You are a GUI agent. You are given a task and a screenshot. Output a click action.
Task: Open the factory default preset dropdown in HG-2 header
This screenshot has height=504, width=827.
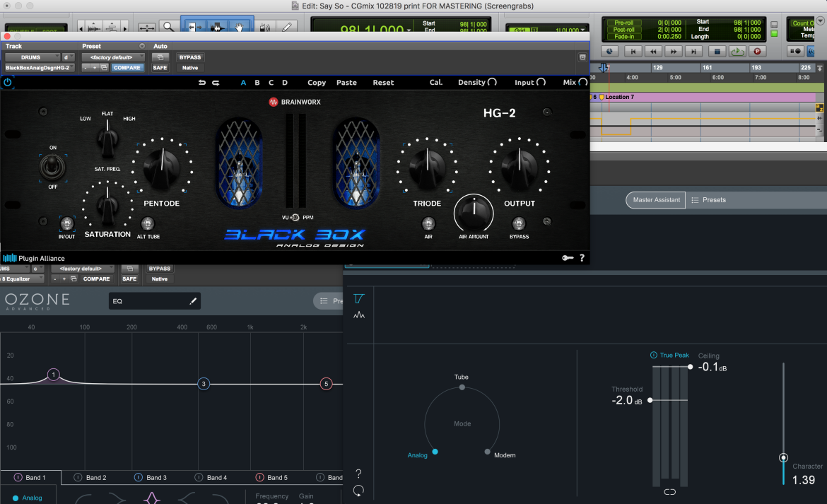[x=113, y=57]
